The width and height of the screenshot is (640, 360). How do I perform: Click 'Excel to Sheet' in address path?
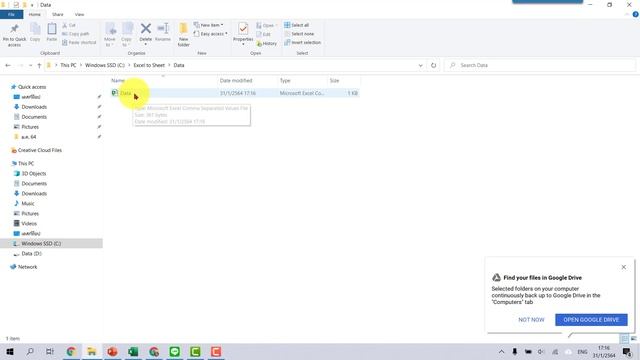pyautogui.click(x=149, y=65)
